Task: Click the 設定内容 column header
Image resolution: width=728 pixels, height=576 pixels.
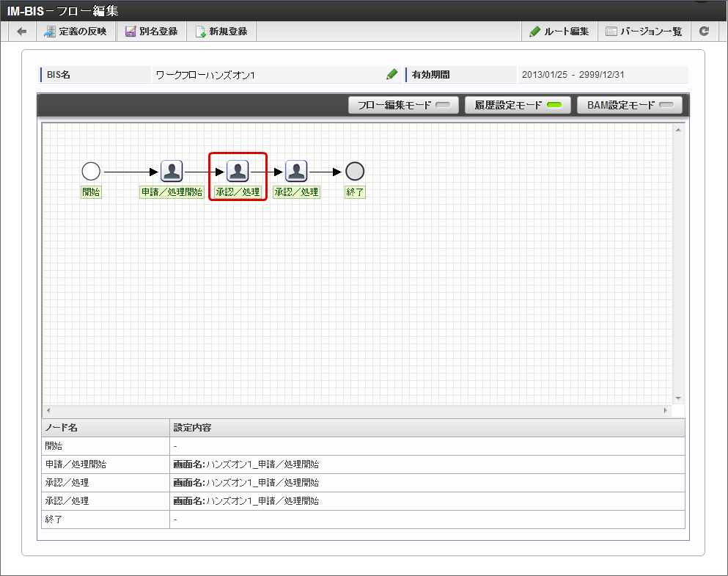Action: (x=427, y=428)
